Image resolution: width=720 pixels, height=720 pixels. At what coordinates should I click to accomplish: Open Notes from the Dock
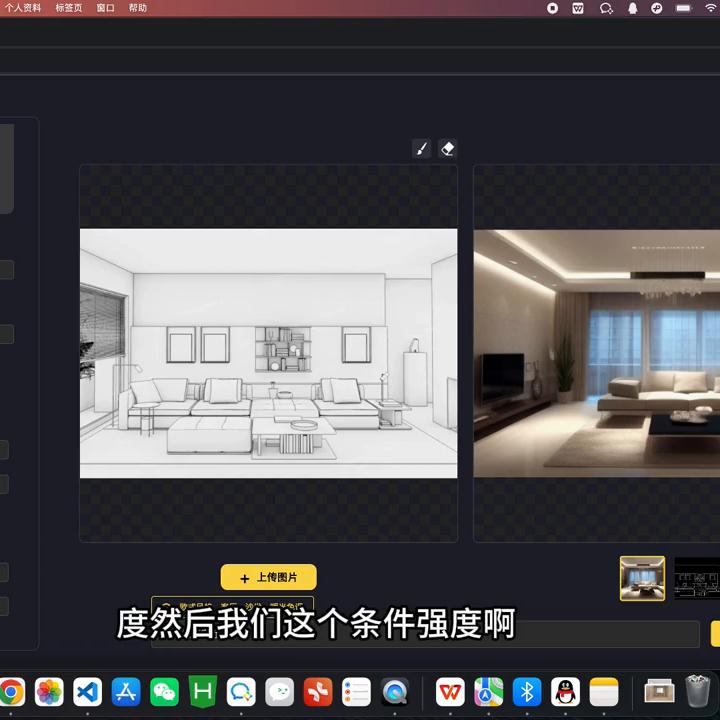[x=604, y=692]
